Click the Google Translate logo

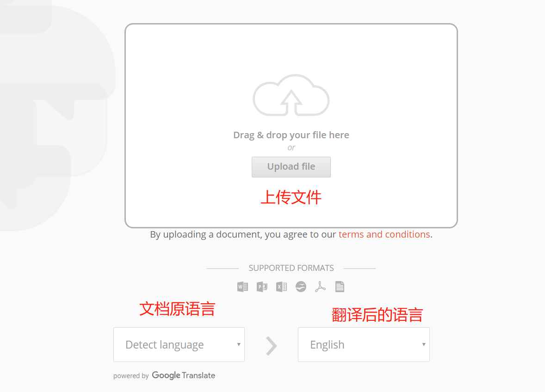183,375
